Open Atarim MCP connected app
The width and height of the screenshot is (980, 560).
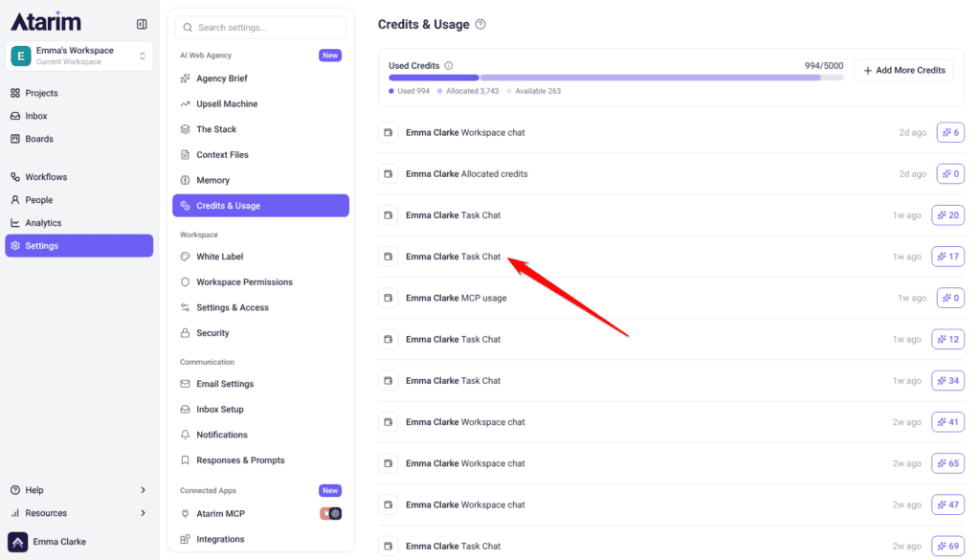click(221, 514)
